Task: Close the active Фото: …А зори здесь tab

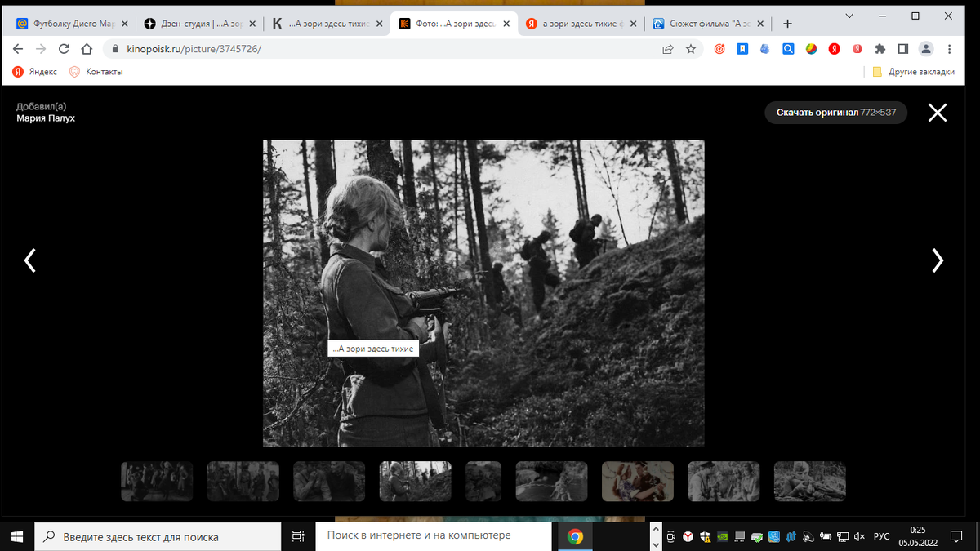Action: pos(506,24)
